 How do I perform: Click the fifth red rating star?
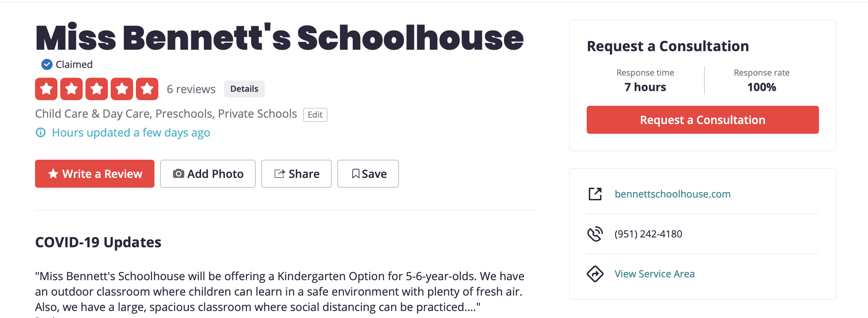147,89
